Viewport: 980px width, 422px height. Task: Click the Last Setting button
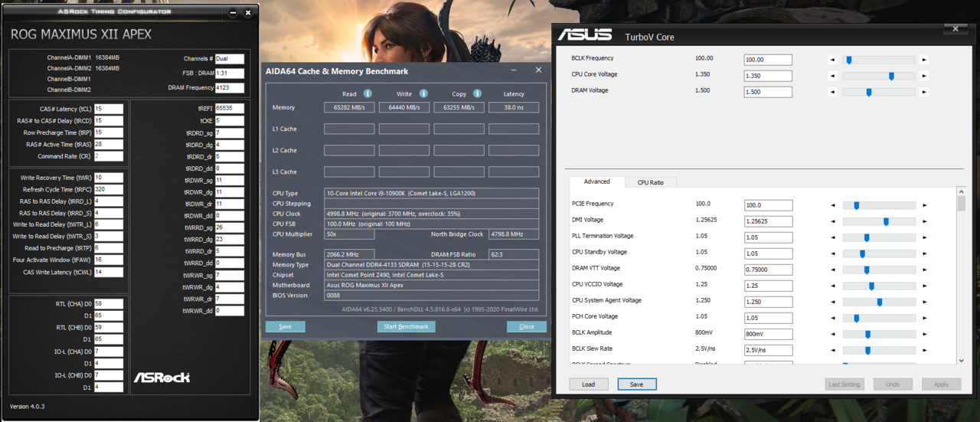844,384
